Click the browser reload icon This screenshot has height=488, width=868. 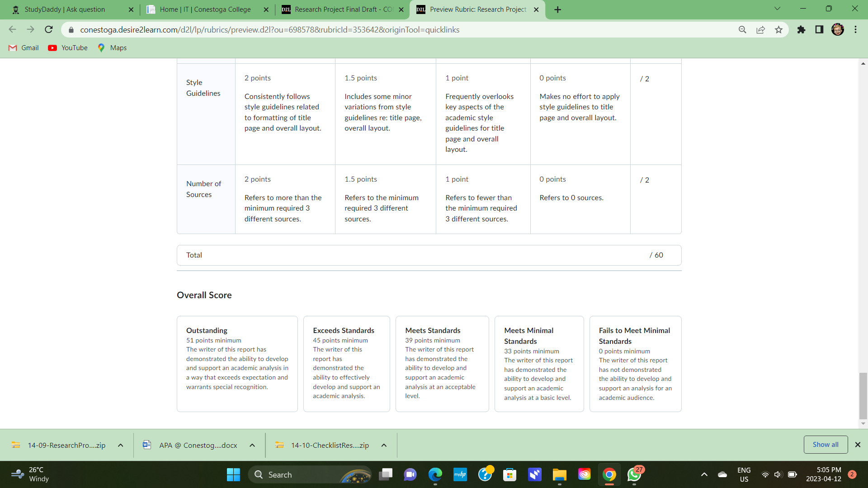pyautogui.click(x=49, y=30)
